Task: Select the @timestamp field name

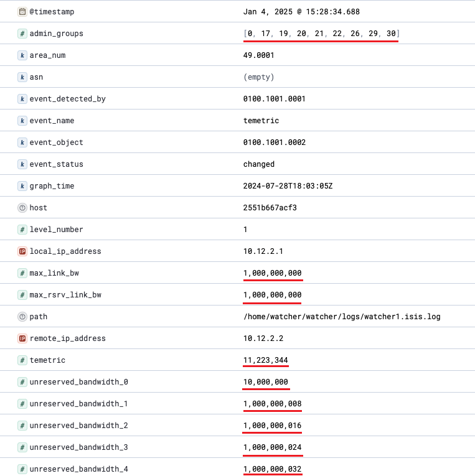Action: coord(52,12)
